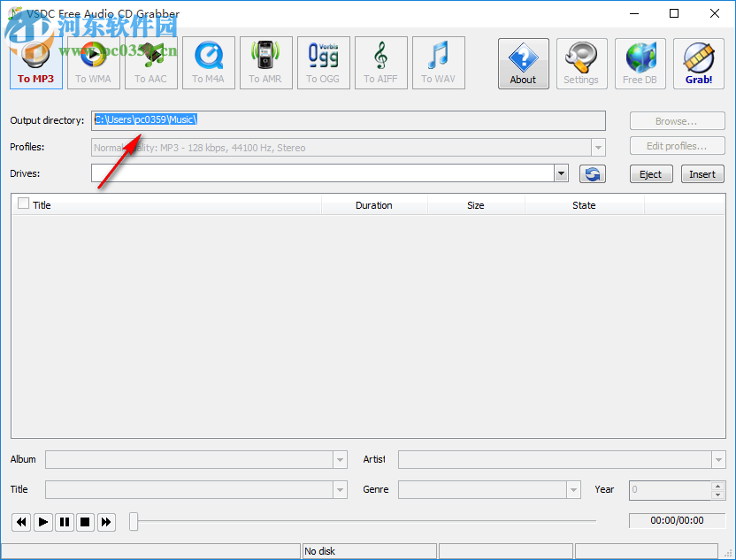Image resolution: width=736 pixels, height=560 pixels.
Task: Open the Profiles dropdown list
Action: [598, 147]
